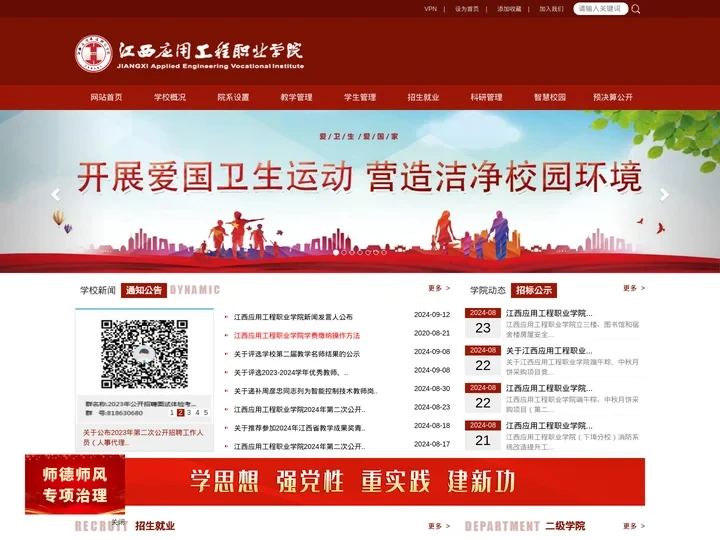Click 设为首页 in top bar
The height and width of the screenshot is (540, 720).
[x=467, y=9]
